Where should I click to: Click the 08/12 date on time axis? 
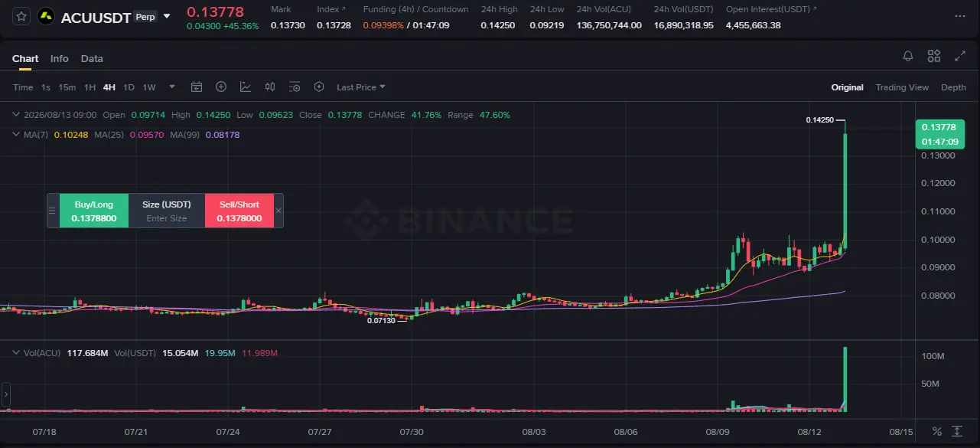pyautogui.click(x=809, y=432)
